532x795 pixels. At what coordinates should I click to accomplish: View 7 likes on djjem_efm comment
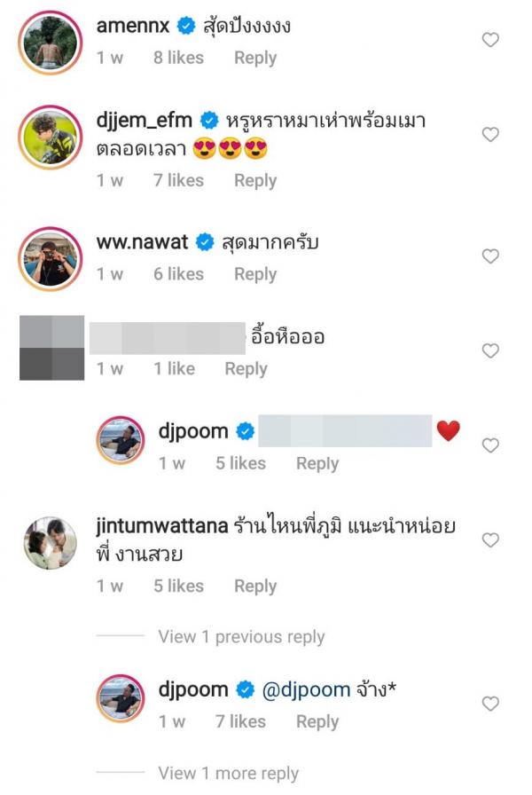click(178, 180)
